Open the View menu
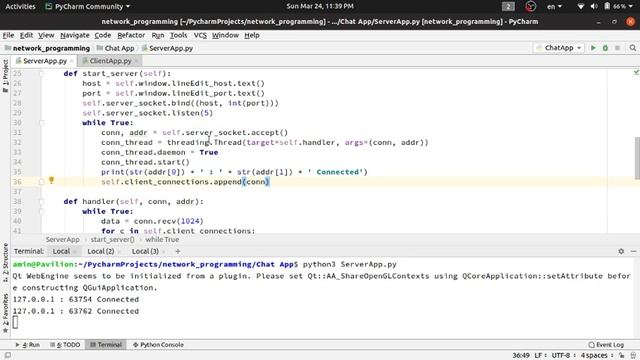Image resolution: width=640 pixels, height=360 pixels. pos(46,35)
